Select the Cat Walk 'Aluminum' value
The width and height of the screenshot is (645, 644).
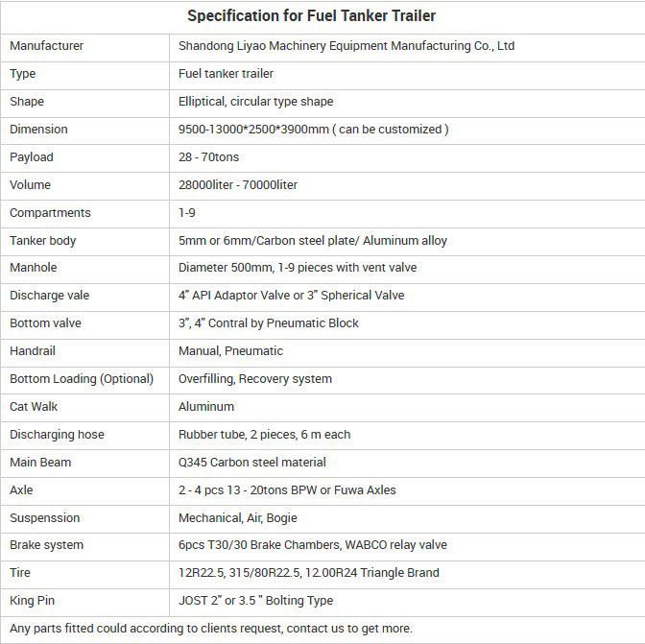coord(206,407)
